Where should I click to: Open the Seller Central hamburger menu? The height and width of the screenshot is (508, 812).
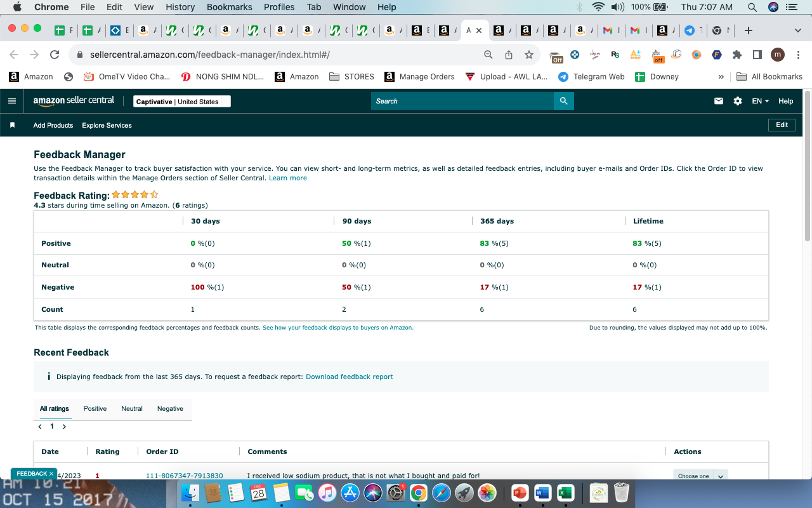click(x=11, y=101)
